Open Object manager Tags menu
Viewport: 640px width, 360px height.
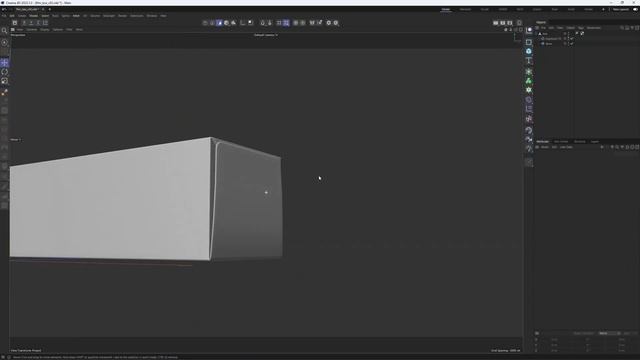581,28
